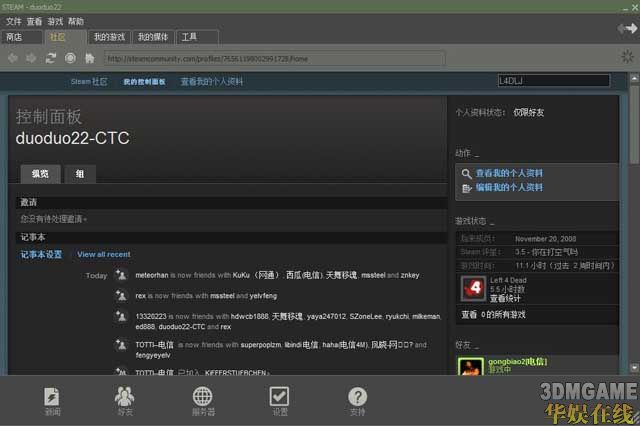Viewport: 640px width, 426px height.
Task: Click the browser back arrow
Action: (x=13, y=58)
